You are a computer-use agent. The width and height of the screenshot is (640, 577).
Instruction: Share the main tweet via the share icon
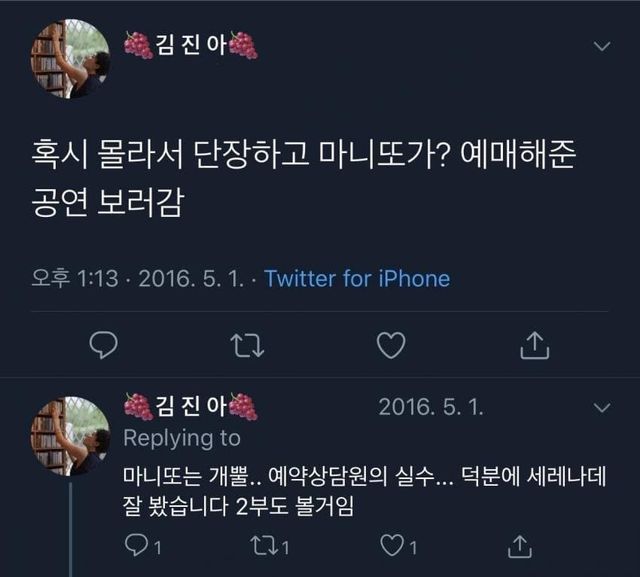(535, 345)
